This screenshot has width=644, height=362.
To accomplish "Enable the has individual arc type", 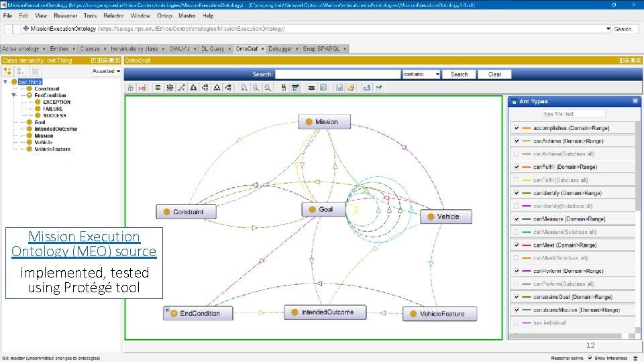I will click(x=517, y=323).
